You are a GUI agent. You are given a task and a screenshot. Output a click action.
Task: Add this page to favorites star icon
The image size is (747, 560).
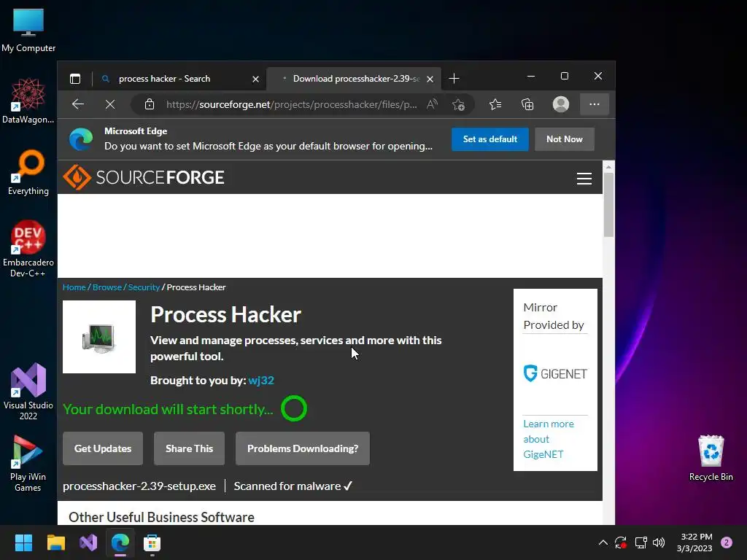[x=458, y=105]
